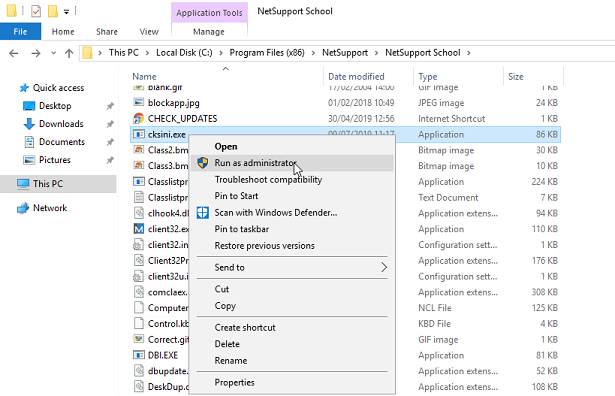The image size is (615, 396).
Task: Click the client32u configuration file icon
Action: click(x=138, y=276)
